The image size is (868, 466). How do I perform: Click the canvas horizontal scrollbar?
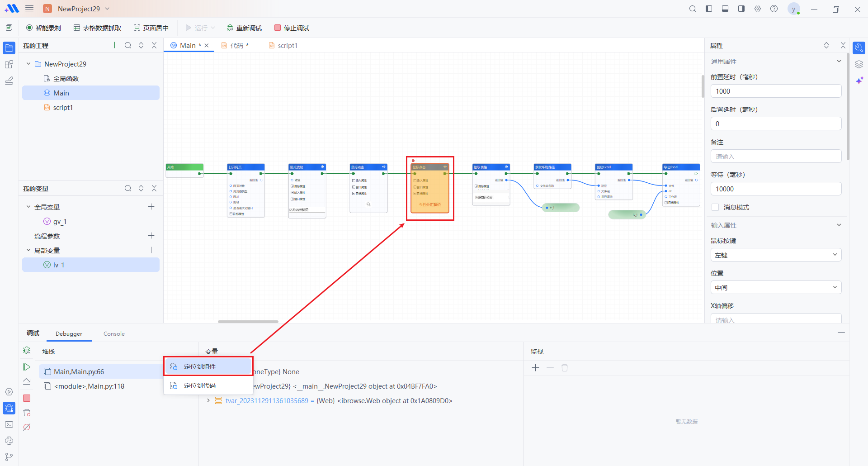248,322
